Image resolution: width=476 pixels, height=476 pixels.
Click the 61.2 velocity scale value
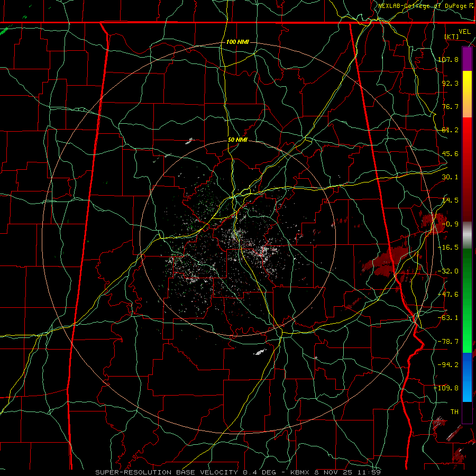450,130
